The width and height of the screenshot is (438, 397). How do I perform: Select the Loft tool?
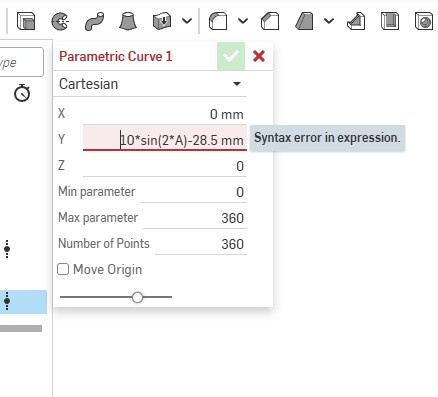128,21
